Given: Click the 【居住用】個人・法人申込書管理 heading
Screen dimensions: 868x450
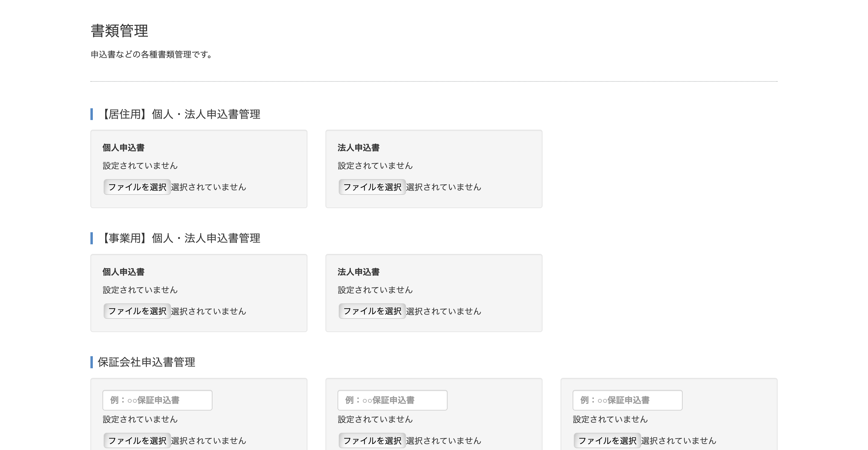Looking at the screenshot, I should point(179,114).
